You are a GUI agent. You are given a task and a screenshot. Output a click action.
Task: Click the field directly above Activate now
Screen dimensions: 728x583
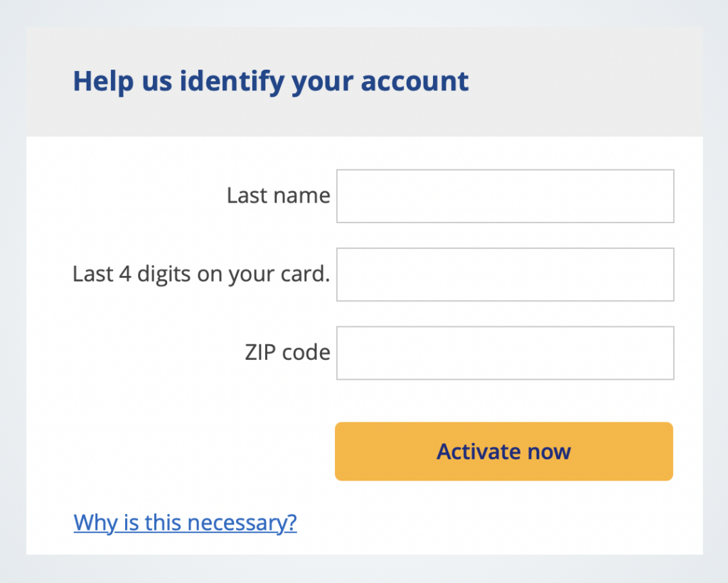pyautogui.click(x=505, y=353)
